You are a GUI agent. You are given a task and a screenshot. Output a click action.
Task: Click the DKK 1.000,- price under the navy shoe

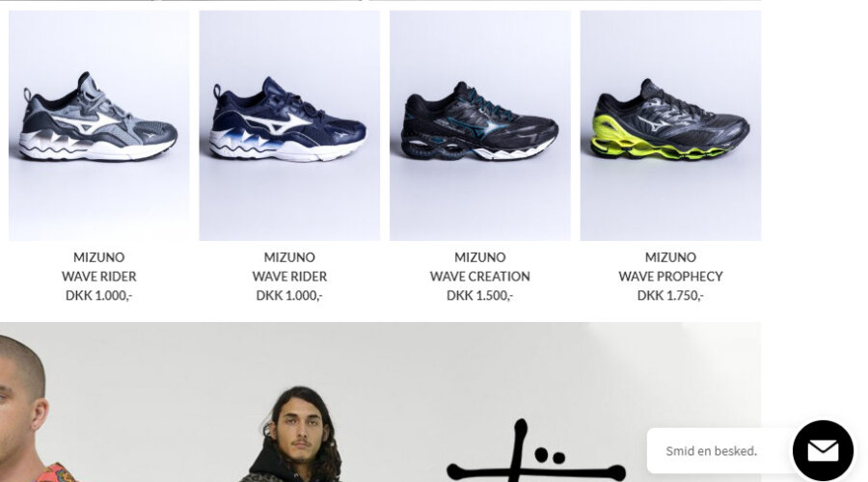(x=289, y=296)
